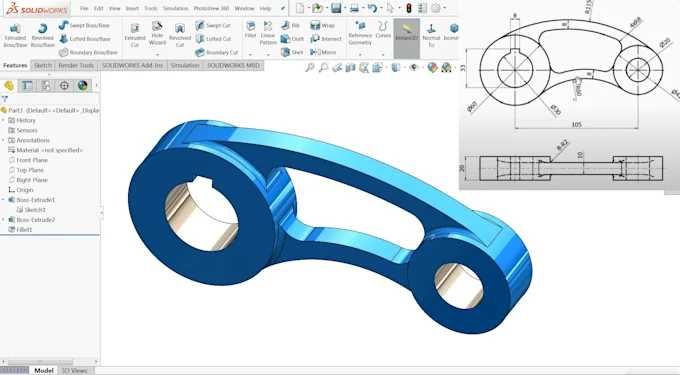The image size is (680, 375).
Task: Open the File menu
Action: point(84,8)
